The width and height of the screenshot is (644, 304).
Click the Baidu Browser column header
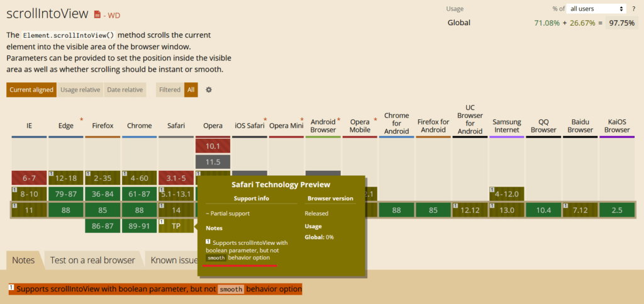coord(580,126)
